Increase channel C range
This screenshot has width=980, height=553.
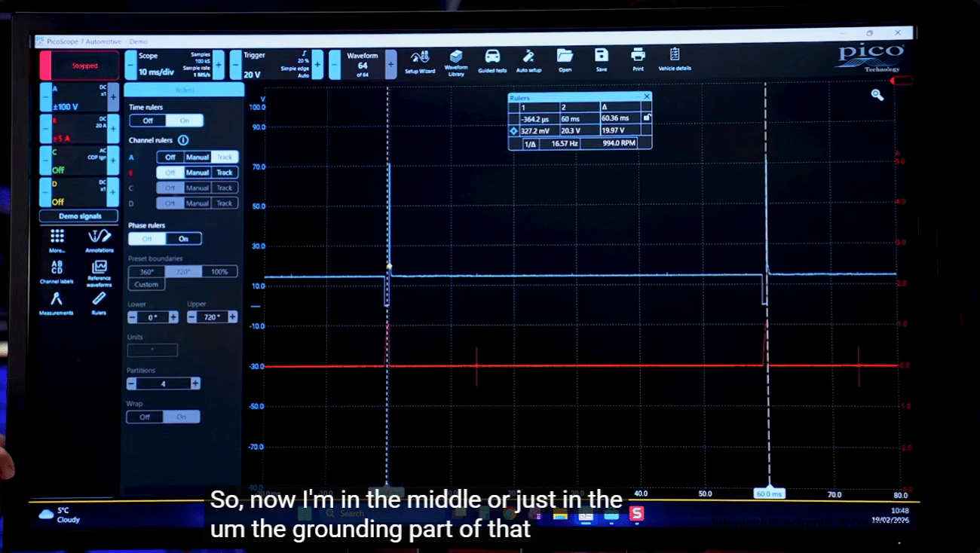pos(113,160)
